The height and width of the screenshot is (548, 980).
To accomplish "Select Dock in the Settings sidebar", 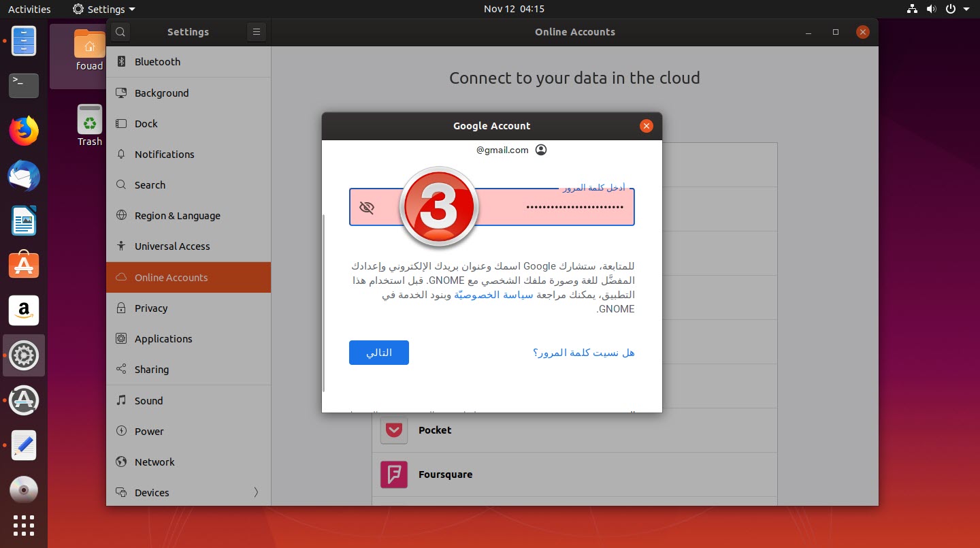I will 189,124.
